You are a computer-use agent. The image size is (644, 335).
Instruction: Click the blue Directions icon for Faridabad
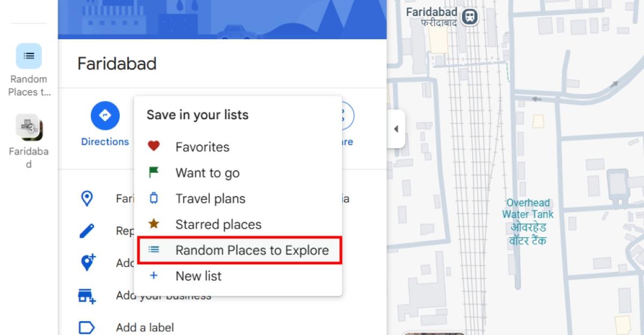click(x=105, y=115)
